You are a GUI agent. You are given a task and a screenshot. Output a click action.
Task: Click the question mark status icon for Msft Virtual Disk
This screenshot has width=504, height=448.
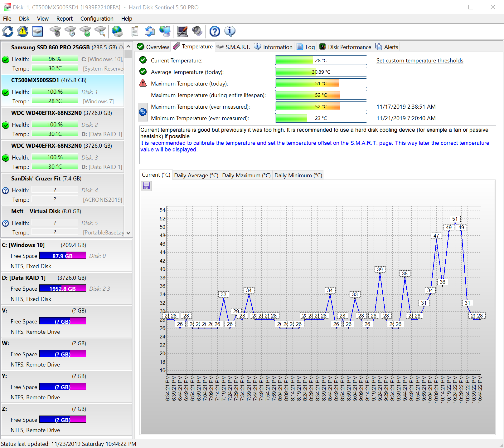6,223
